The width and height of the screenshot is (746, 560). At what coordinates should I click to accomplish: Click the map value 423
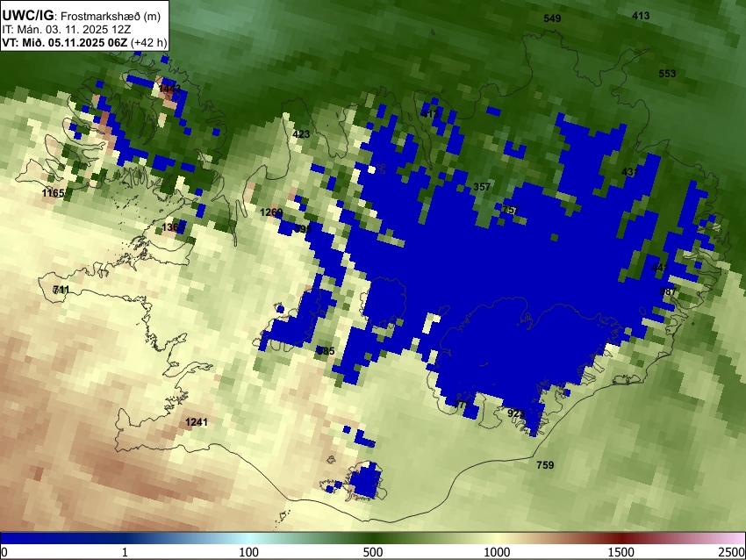301,134
